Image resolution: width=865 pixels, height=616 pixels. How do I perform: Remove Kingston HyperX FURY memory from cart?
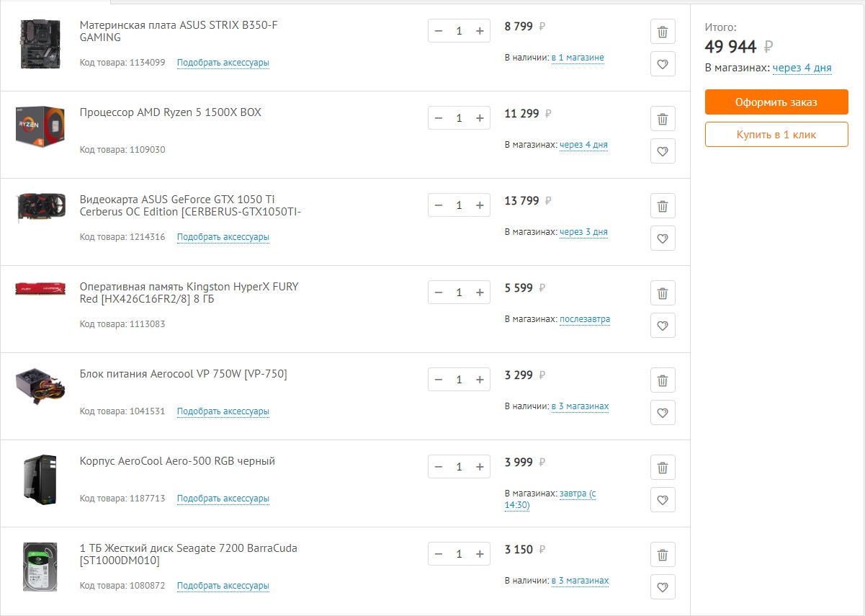tap(663, 293)
